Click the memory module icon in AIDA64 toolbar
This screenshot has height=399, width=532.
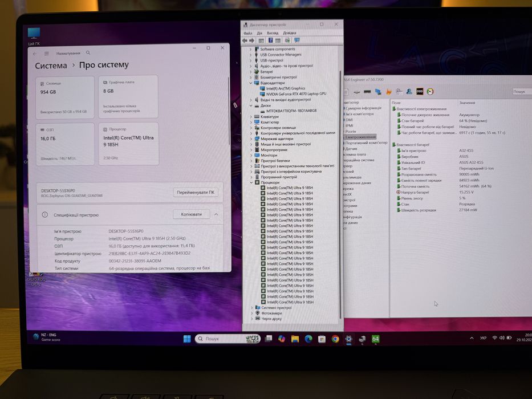(x=367, y=92)
